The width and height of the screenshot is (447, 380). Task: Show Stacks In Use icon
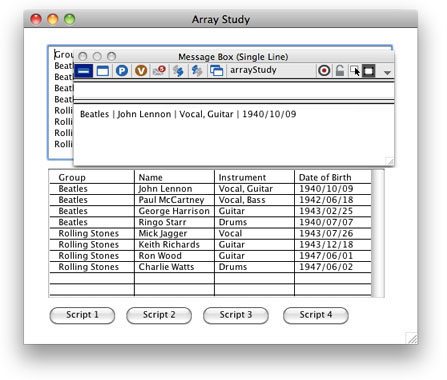click(x=216, y=71)
